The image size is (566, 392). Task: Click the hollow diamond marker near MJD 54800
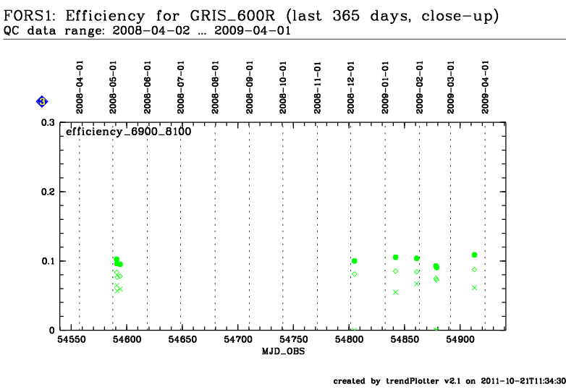coord(355,273)
